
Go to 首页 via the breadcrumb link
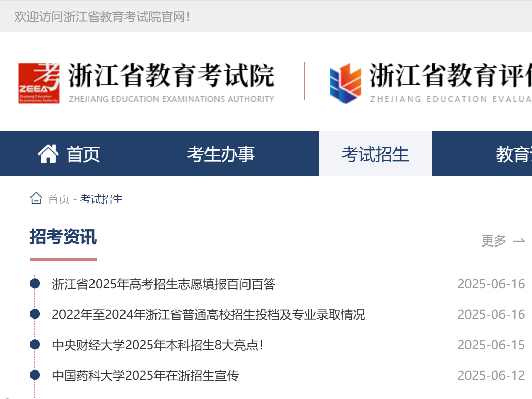tap(59, 199)
